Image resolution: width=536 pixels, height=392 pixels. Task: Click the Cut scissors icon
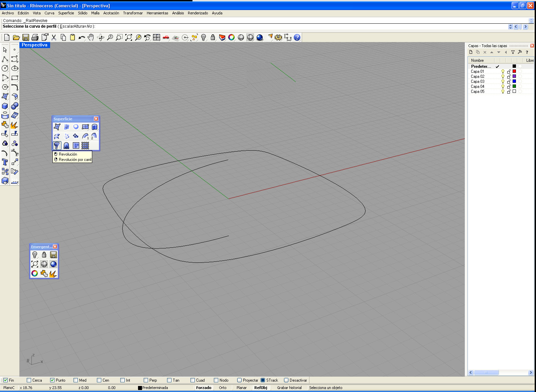tap(54, 37)
